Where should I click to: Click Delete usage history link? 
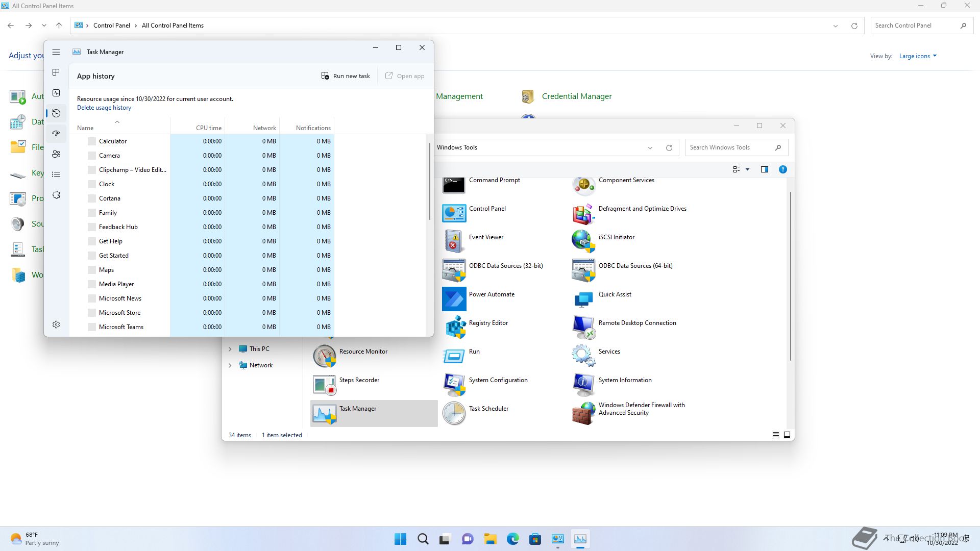tap(104, 108)
